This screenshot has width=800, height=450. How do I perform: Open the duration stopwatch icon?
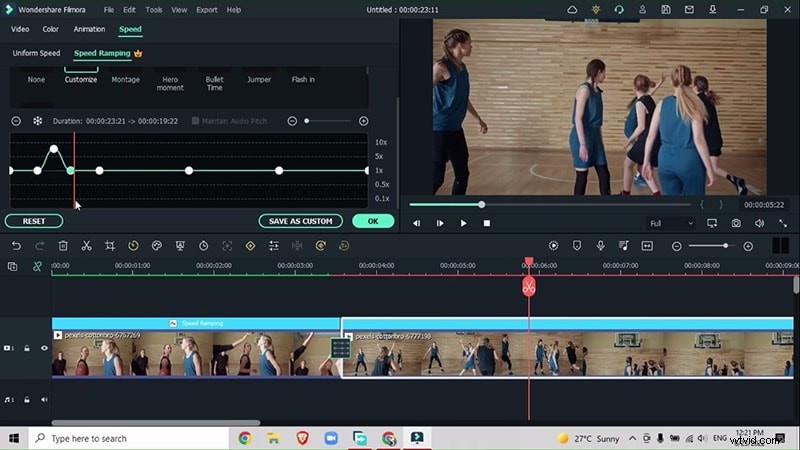204,246
